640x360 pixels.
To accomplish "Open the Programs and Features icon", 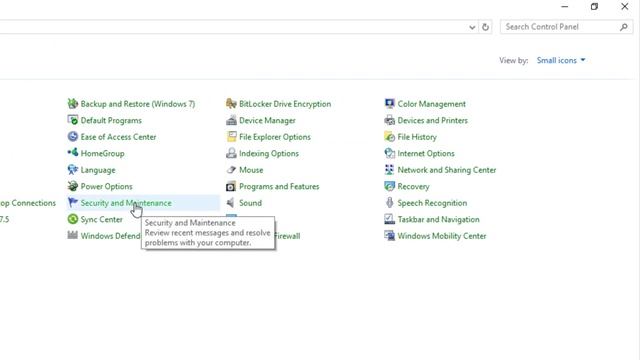I will [x=231, y=186].
